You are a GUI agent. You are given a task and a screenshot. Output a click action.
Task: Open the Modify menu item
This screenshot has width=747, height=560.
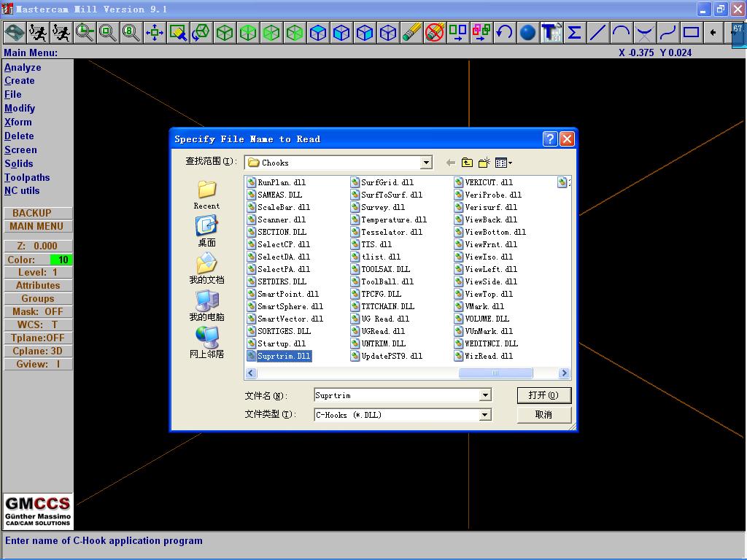[20, 108]
